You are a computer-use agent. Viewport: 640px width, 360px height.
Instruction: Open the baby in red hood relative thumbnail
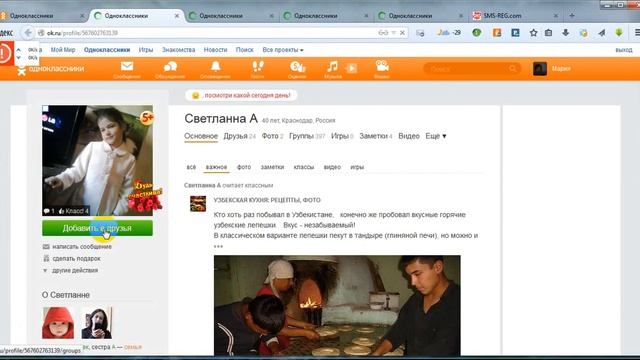[58, 323]
